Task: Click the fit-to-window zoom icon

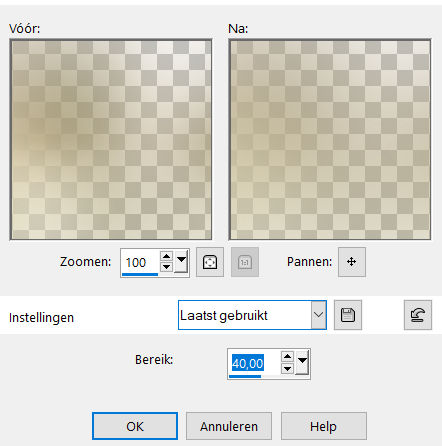Action: [x=210, y=262]
